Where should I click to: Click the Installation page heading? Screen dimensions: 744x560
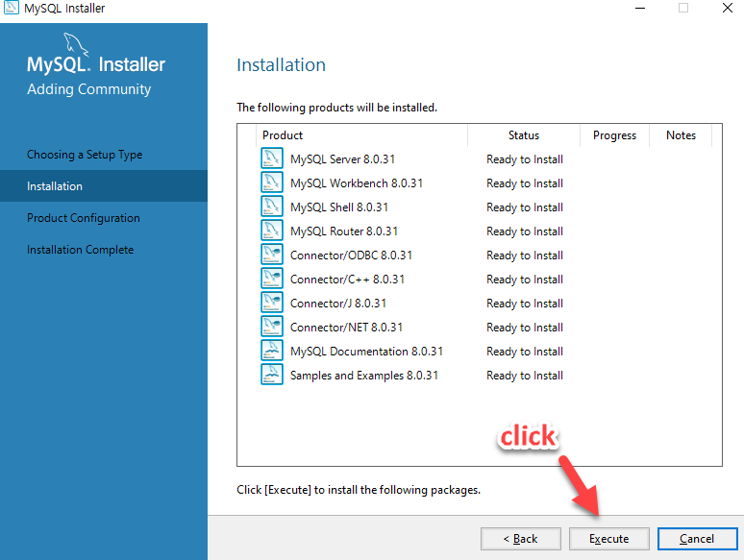[x=282, y=65]
